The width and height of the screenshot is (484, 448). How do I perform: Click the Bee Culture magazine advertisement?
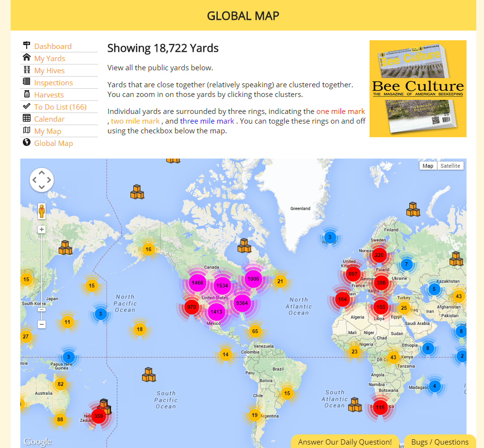[x=418, y=89]
